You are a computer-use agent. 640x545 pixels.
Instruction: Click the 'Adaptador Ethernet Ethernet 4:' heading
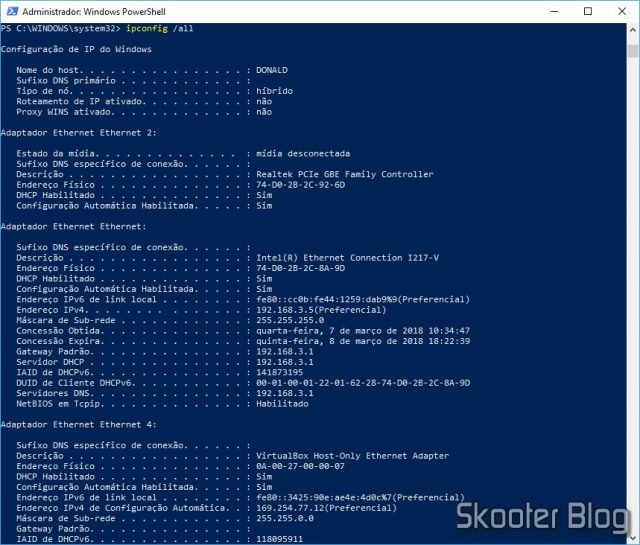(79, 425)
